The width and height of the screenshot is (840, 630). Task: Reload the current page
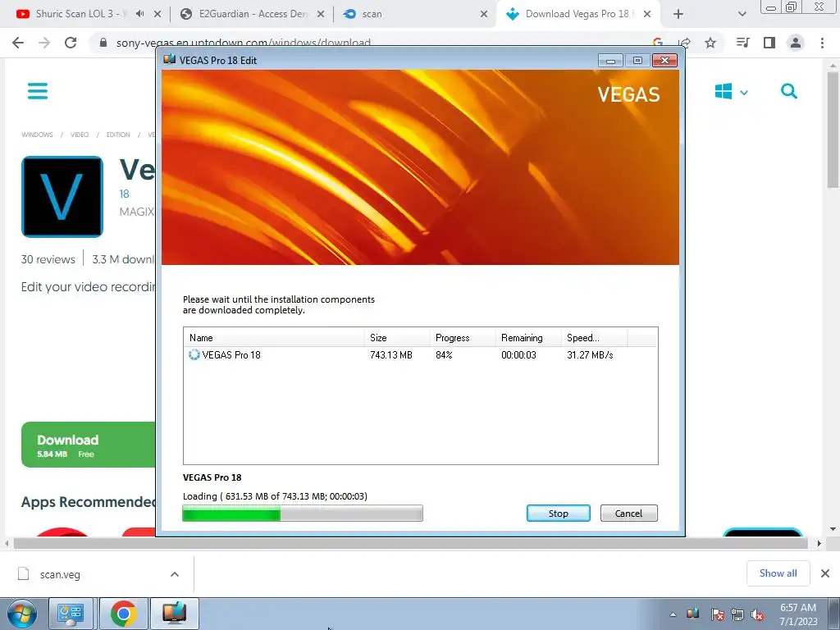[x=71, y=43]
